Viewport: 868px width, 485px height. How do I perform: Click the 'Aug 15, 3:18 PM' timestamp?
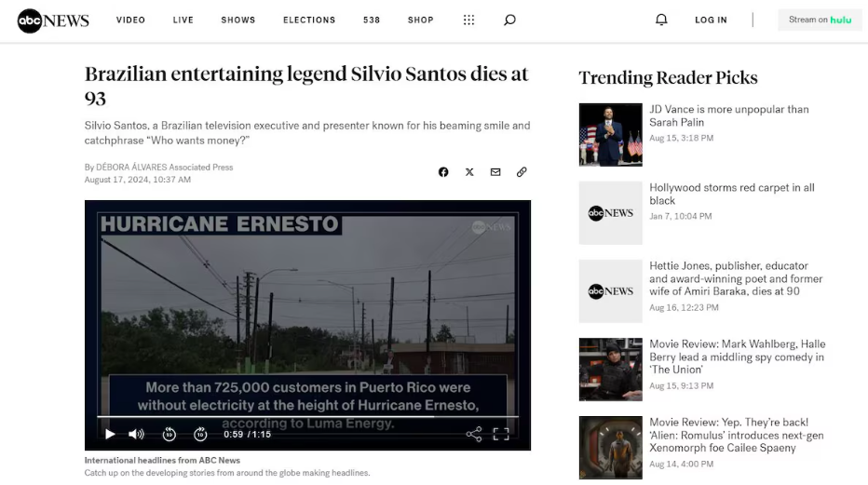(682, 138)
